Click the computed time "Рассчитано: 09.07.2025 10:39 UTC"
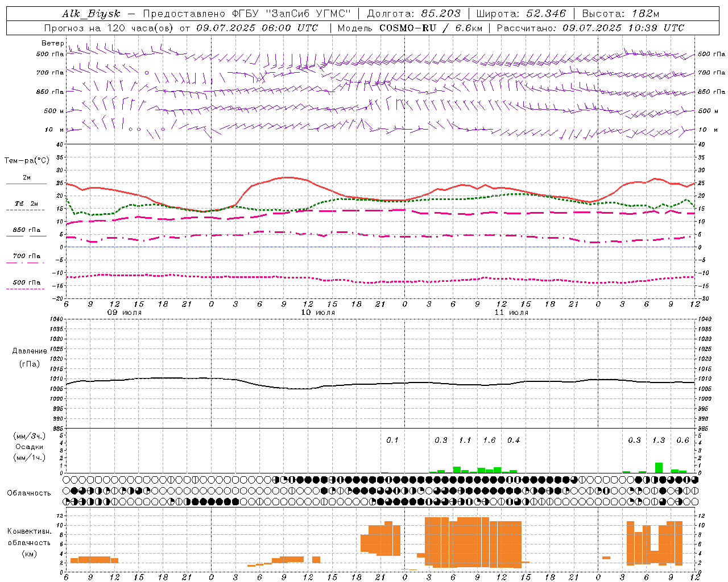Image resolution: width=728 pixels, height=582 pixels. (x=590, y=28)
